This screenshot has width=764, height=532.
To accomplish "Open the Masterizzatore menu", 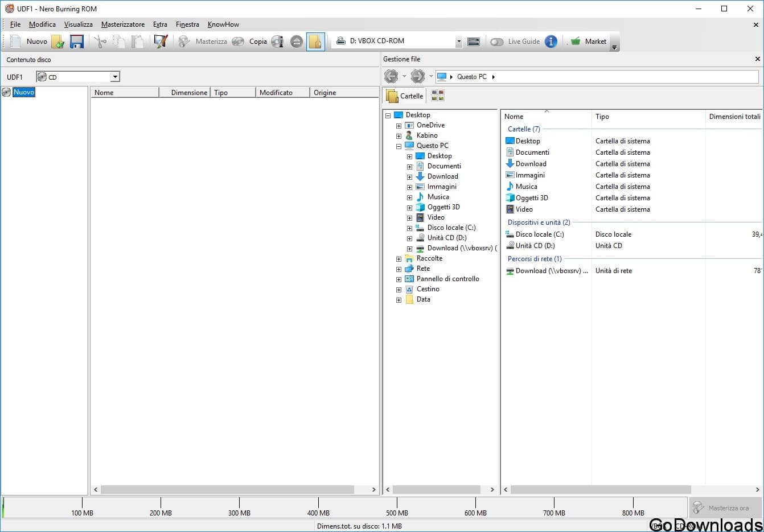I will coord(123,24).
